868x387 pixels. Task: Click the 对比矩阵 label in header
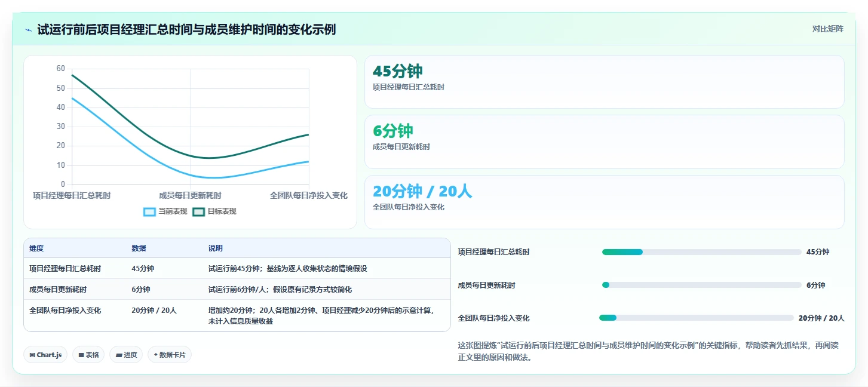(827, 29)
